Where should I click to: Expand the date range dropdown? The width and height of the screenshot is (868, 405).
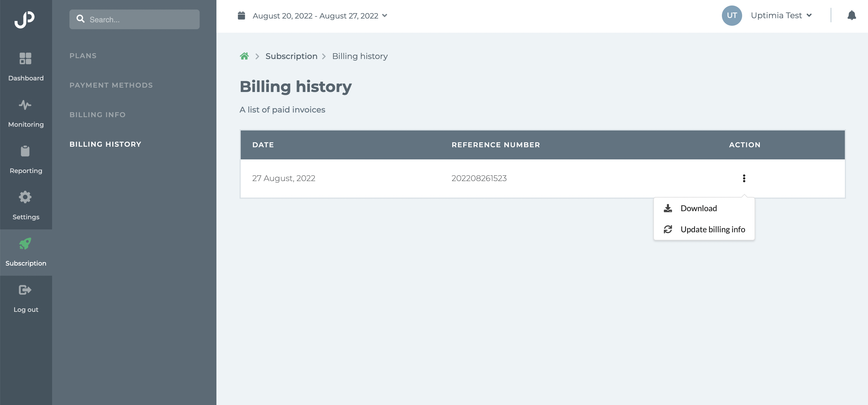click(x=320, y=16)
